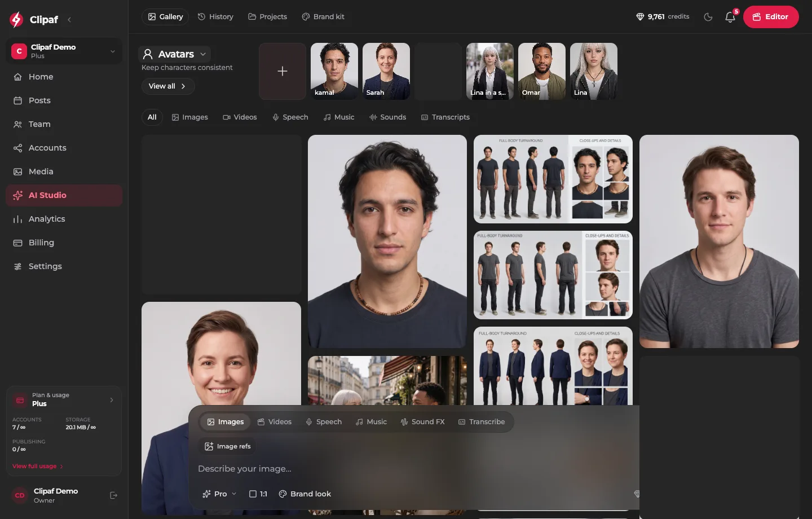Toggle dark mode with the moon icon
Viewport: 812px width, 519px height.
(708, 17)
